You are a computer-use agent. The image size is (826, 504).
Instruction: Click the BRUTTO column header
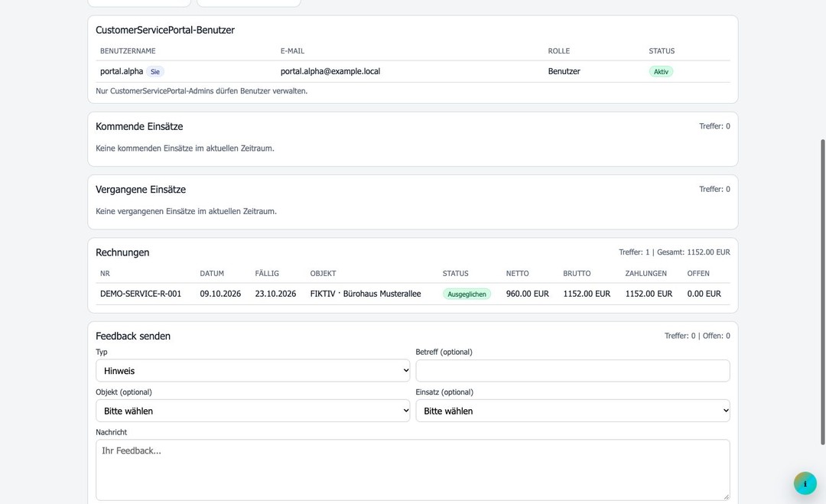pyautogui.click(x=577, y=273)
